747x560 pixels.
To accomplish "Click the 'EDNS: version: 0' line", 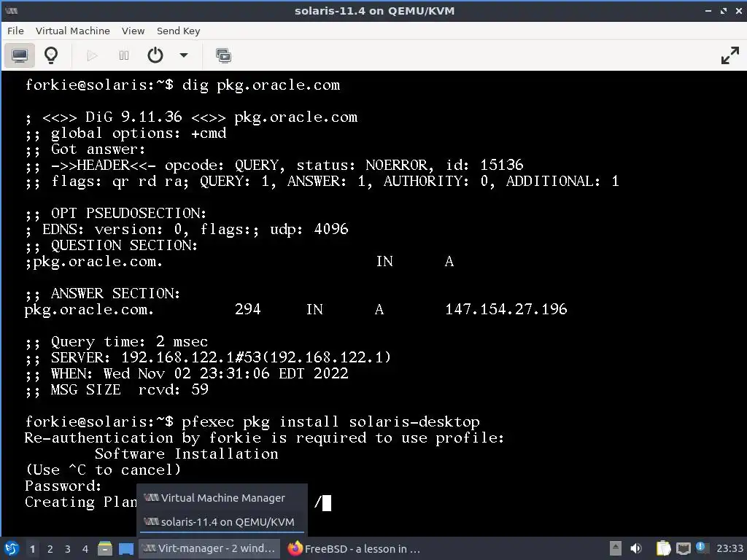I will 186,229.
